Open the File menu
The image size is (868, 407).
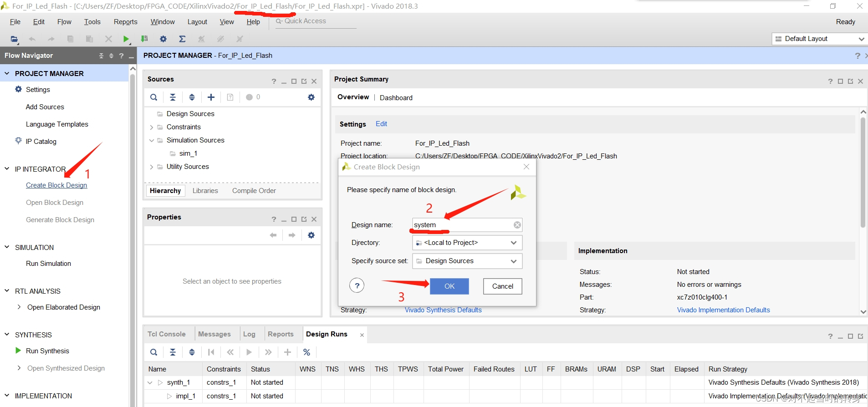[15, 22]
